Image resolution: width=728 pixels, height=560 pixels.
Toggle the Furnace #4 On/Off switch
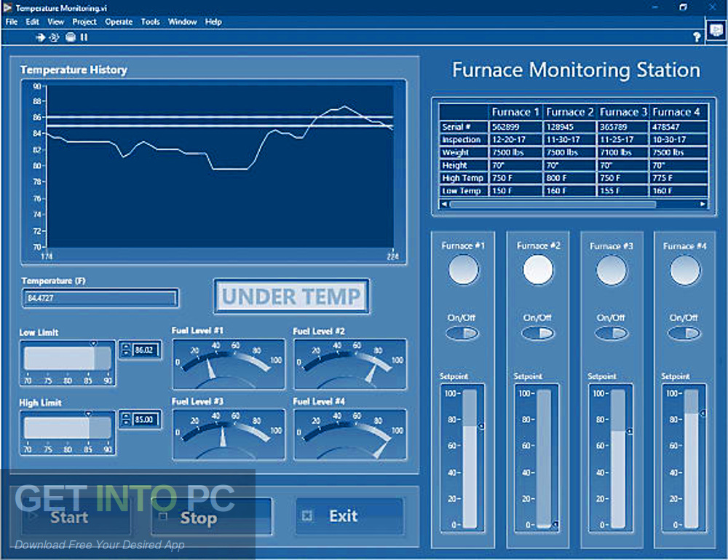(684, 333)
